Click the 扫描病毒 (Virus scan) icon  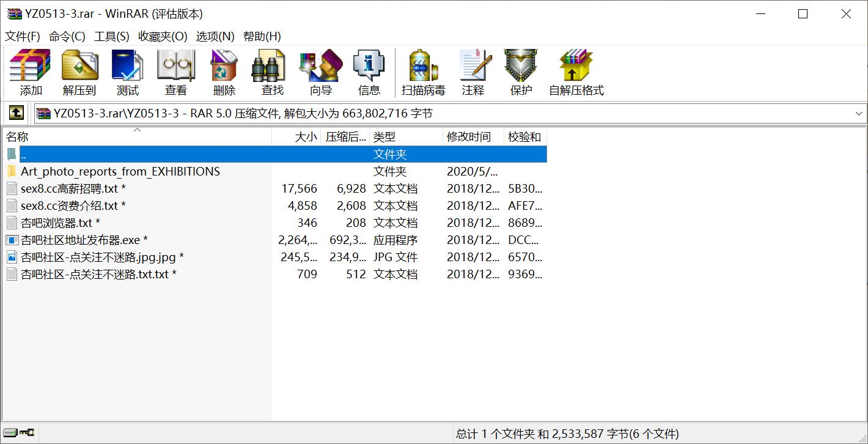[x=423, y=65]
